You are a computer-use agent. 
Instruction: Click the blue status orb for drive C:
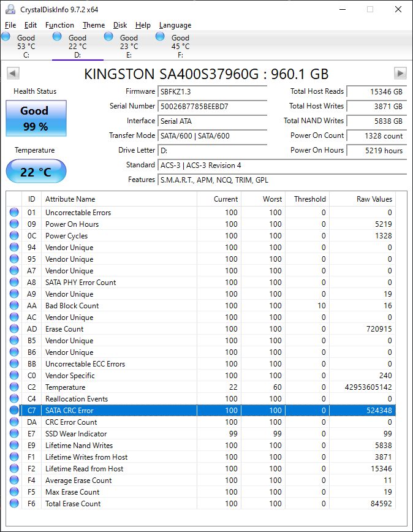click(6, 36)
